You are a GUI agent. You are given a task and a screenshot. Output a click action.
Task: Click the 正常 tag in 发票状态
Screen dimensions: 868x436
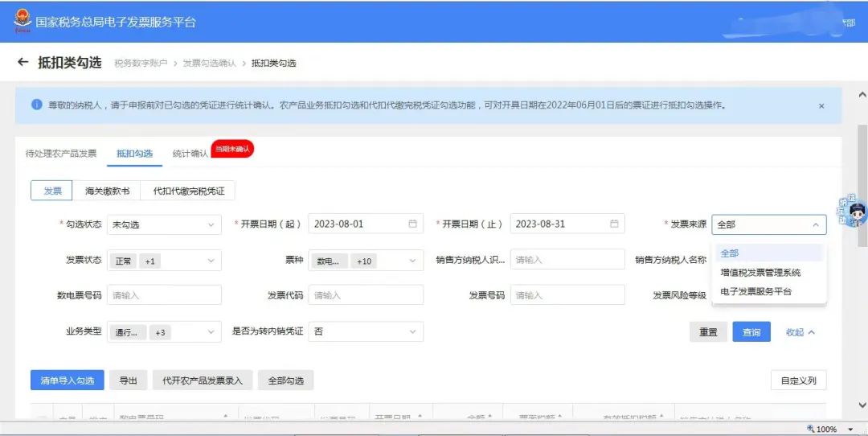tap(123, 261)
